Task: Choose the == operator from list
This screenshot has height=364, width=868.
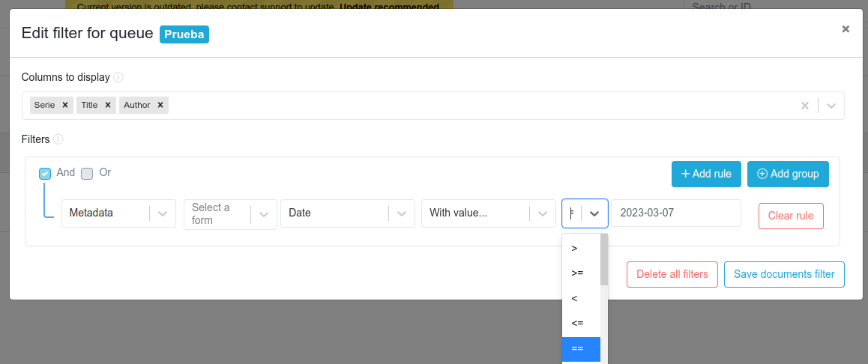Action: (578, 349)
